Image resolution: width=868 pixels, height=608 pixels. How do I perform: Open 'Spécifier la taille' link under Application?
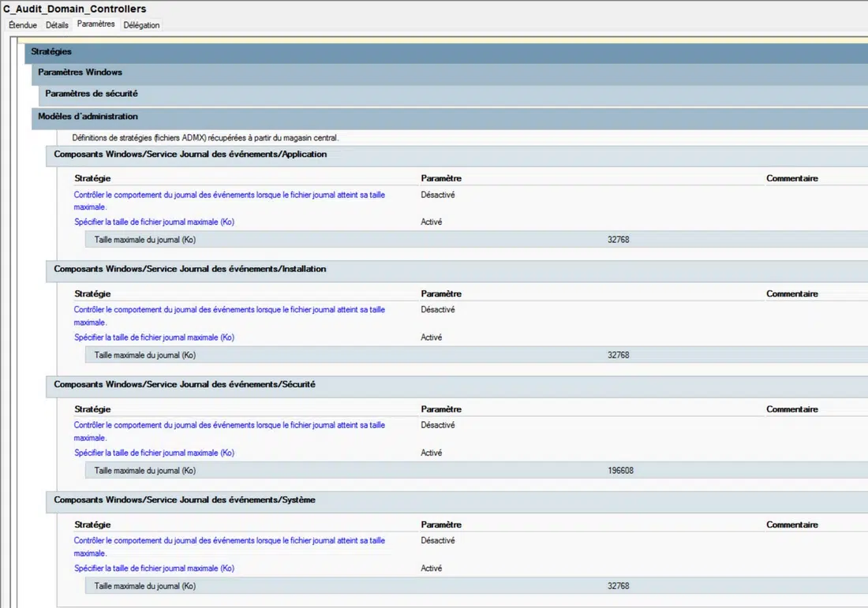tap(154, 222)
